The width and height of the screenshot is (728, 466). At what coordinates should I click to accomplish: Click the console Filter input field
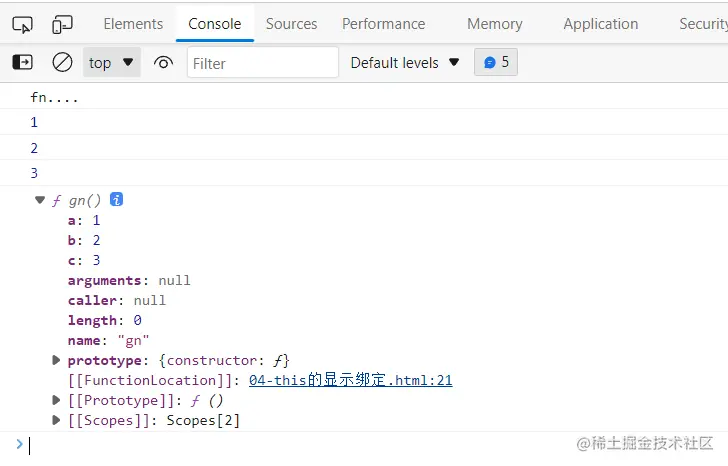(x=263, y=63)
